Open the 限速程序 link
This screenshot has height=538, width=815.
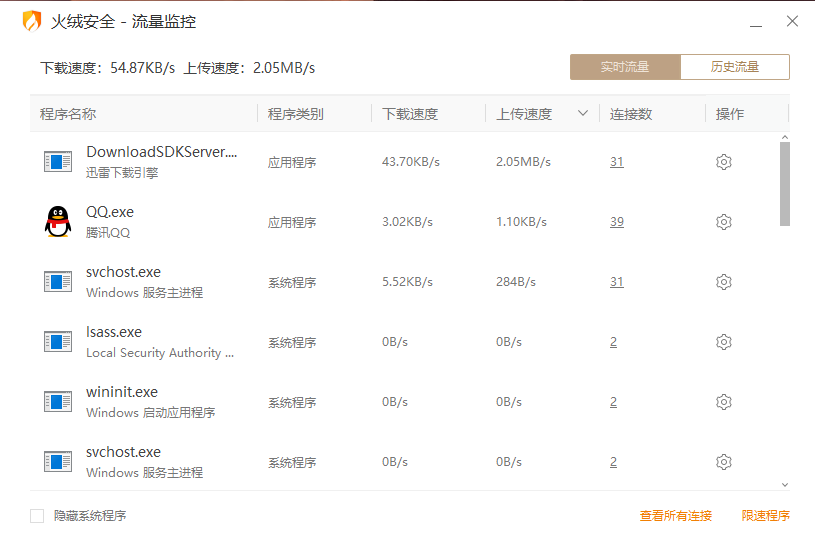tap(766, 516)
